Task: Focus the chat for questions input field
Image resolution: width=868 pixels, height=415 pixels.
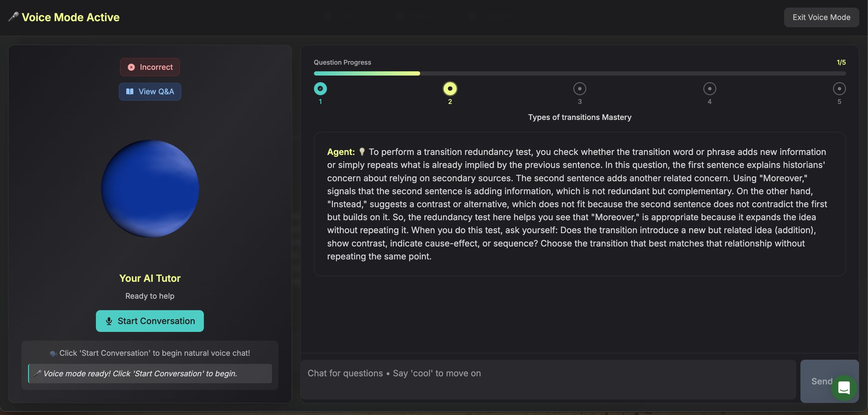Action: (548, 379)
